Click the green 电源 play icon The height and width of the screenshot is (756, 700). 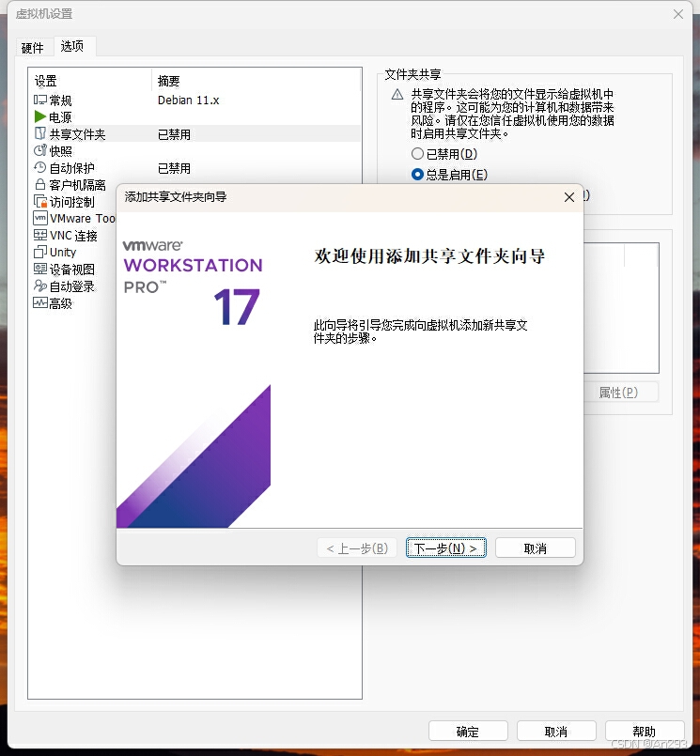coord(40,116)
